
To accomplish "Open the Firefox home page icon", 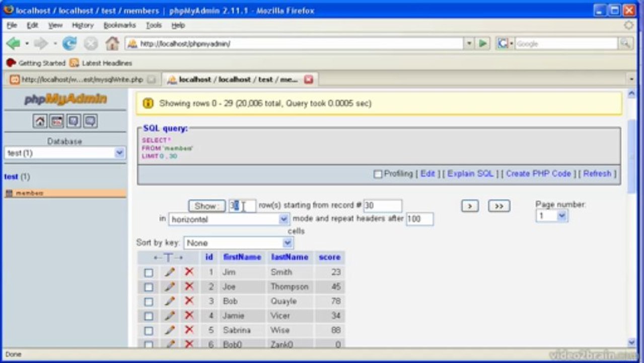I will pos(112,44).
